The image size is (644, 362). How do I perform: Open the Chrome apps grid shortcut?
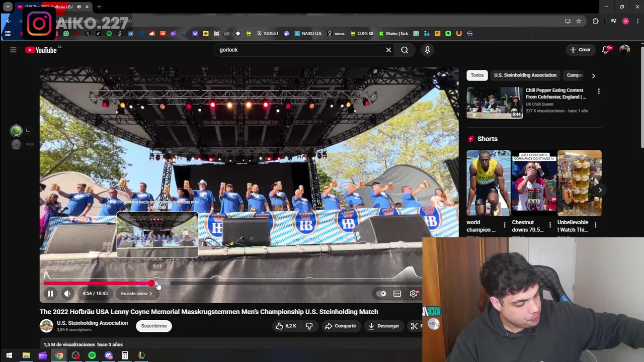pyautogui.click(x=8, y=34)
